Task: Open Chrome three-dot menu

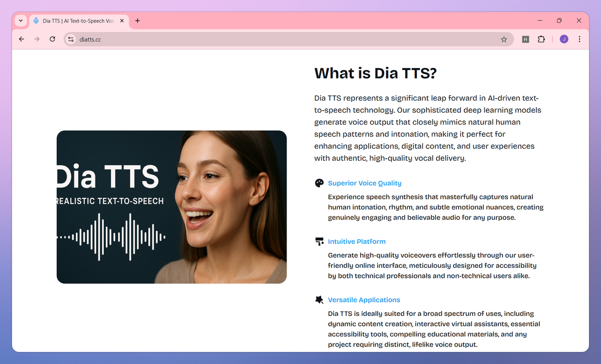Action: [579, 39]
